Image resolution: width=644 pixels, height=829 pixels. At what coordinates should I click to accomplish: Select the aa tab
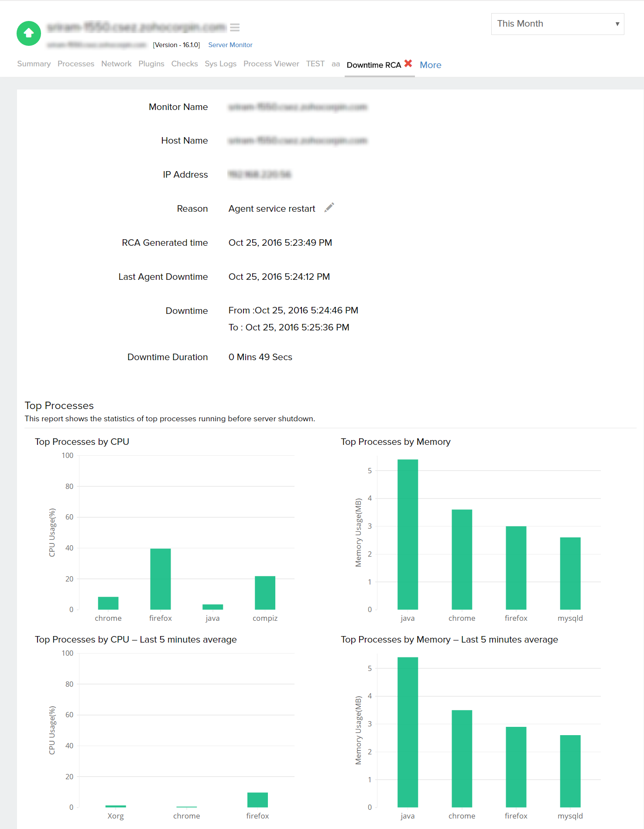pyautogui.click(x=335, y=64)
